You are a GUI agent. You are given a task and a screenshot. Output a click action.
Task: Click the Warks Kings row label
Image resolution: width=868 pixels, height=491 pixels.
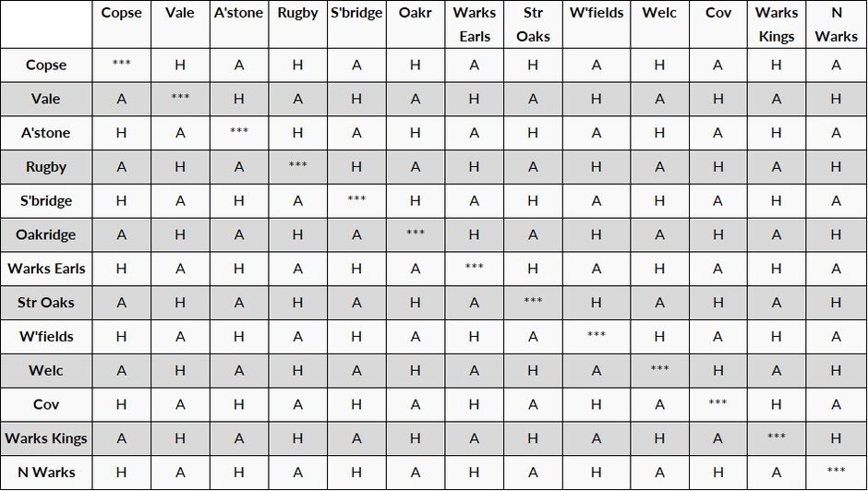coord(46,438)
